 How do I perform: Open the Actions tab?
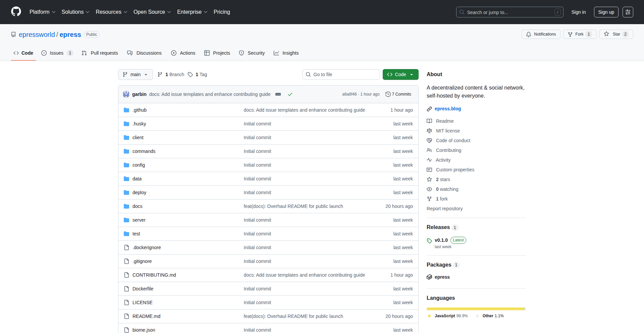point(183,53)
